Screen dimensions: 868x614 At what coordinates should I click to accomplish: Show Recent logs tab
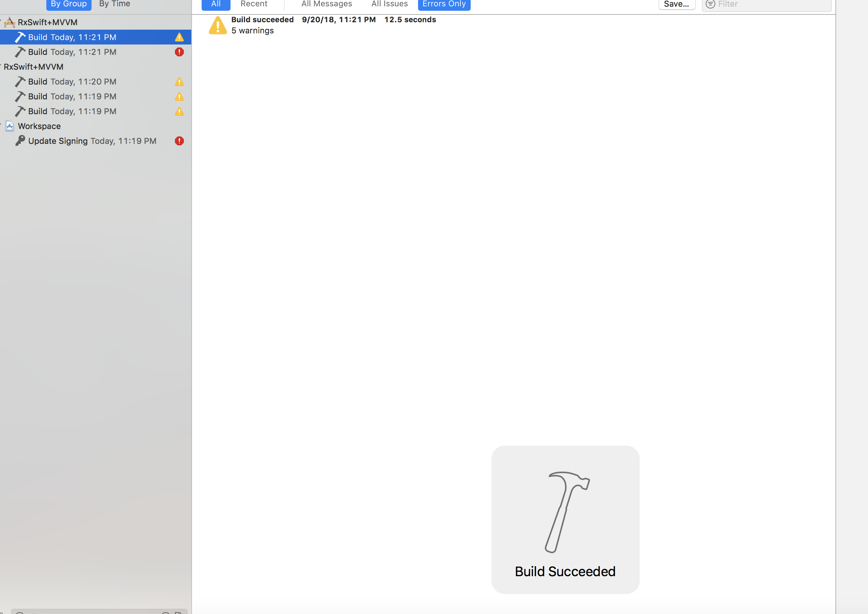254,4
